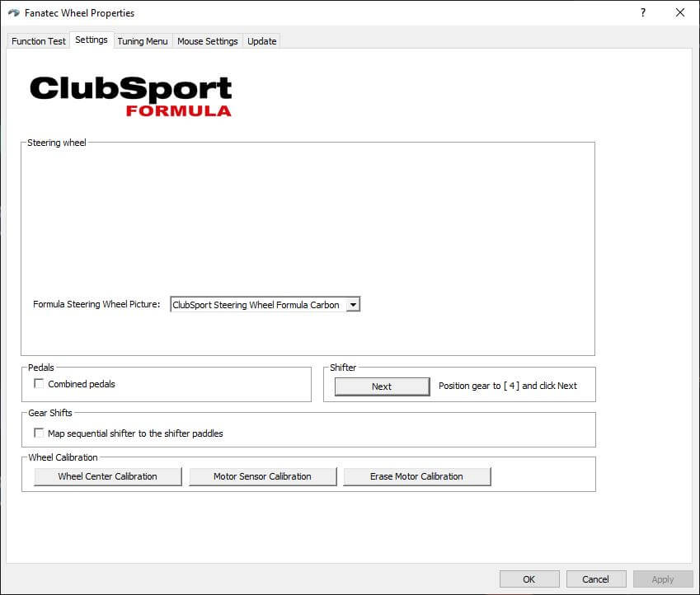700x595 pixels.
Task: Tick Map sequential shifter to shifter paddles
Action: [39, 433]
